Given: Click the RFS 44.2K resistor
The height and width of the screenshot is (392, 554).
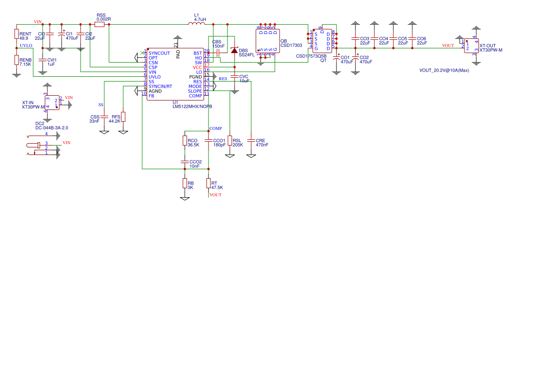Looking at the screenshot, I should [x=123, y=117].
